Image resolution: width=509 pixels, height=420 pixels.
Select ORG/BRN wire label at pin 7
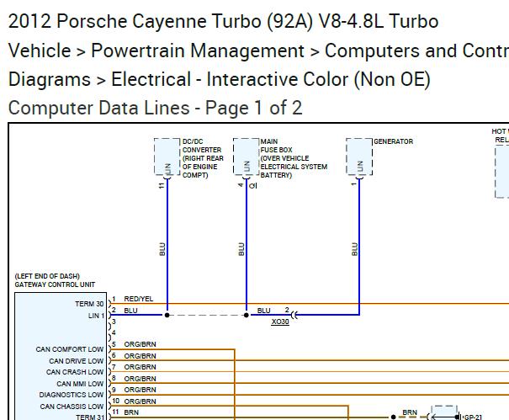pyautogui.click(x=140, y=367)
